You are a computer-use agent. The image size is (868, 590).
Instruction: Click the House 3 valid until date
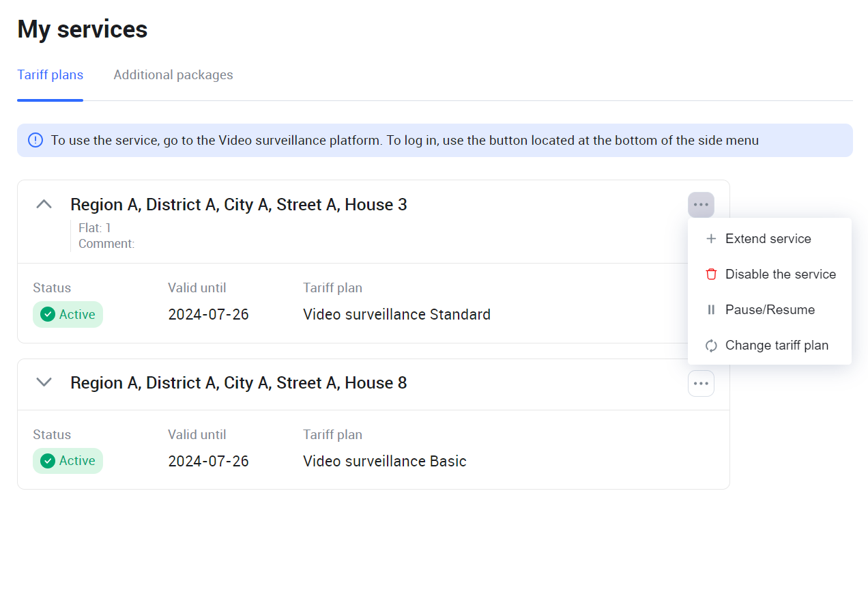click(208, 315)
